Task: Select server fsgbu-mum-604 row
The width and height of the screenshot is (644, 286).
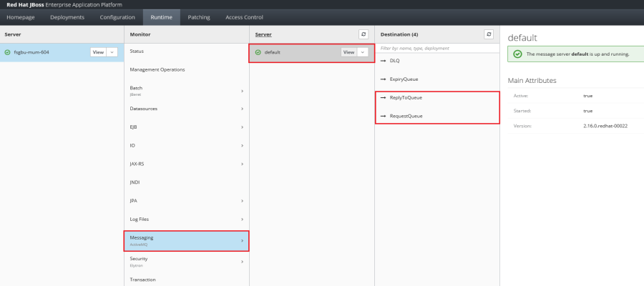Action: point(62,52)
